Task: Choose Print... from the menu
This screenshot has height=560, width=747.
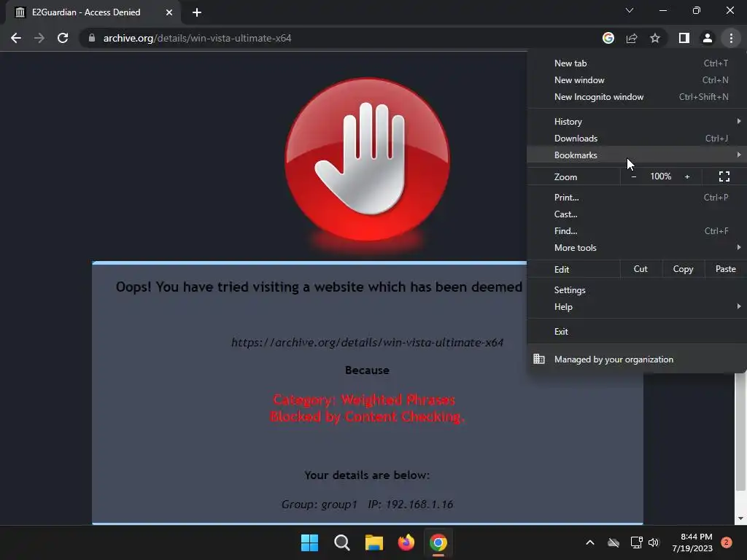Action: pyautogui.click(x=637, y=197)
